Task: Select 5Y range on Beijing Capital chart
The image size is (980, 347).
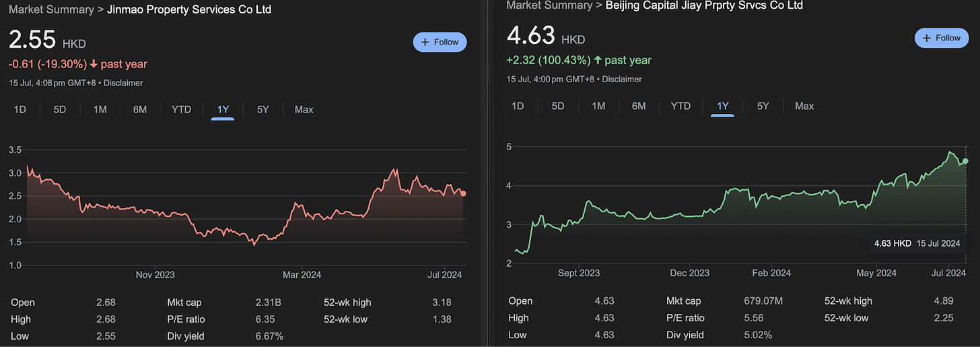Action: coord(763,106)
